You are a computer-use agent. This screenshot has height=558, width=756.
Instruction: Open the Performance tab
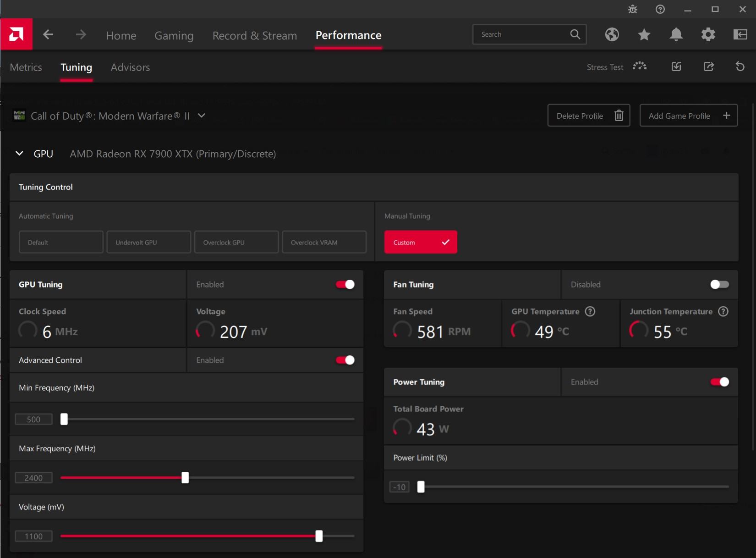pos(348,35)
